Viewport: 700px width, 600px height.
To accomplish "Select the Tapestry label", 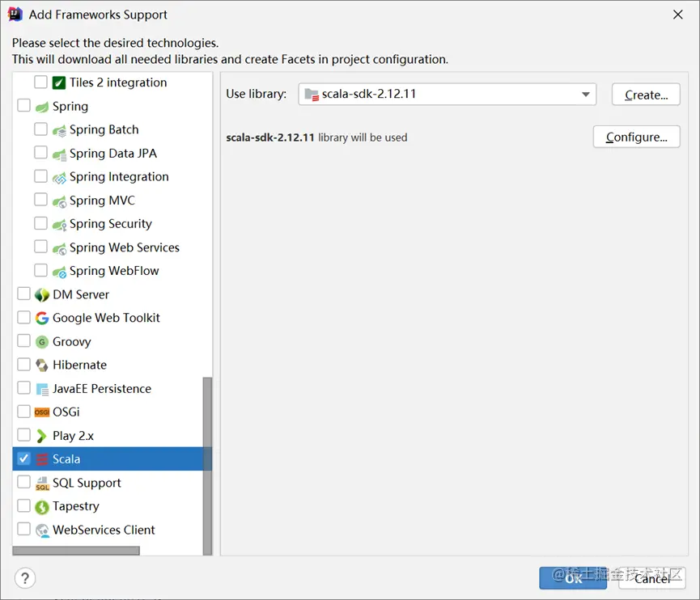I will [76, 506].
